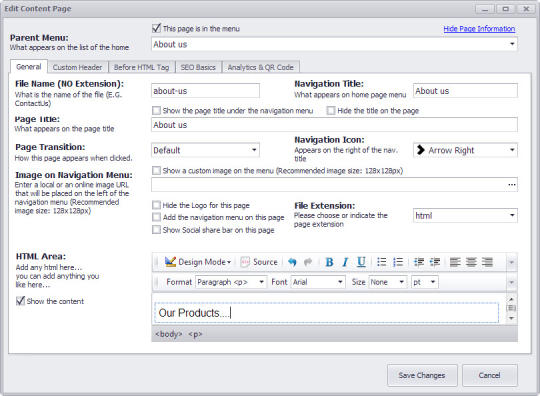Viewport: 540px width, 396px height.
Task: Click the File Name field containing 'about-us'
Action: pyautogui.click(x=205, y=91)
